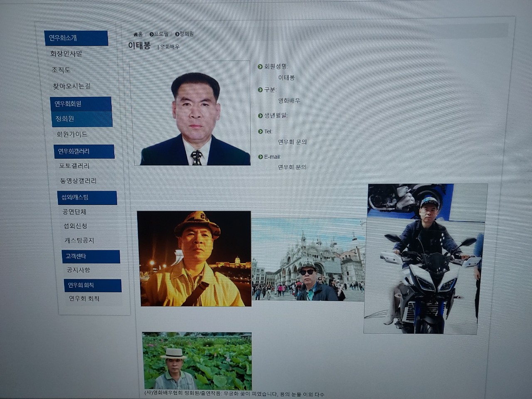This screenshot has height=399, width=532.
Task: Select 연우회회원 menu header
Action: (x=81, y=104)
